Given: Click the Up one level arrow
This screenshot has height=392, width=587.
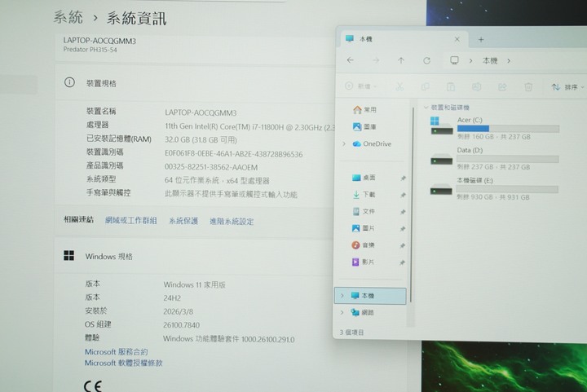Looking at the screenshot, I should pyautogui.click(x=400, y=60).
